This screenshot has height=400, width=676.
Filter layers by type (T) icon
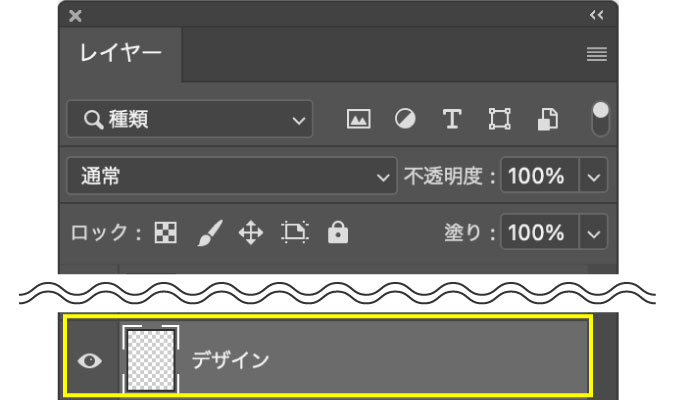point(452,120)
